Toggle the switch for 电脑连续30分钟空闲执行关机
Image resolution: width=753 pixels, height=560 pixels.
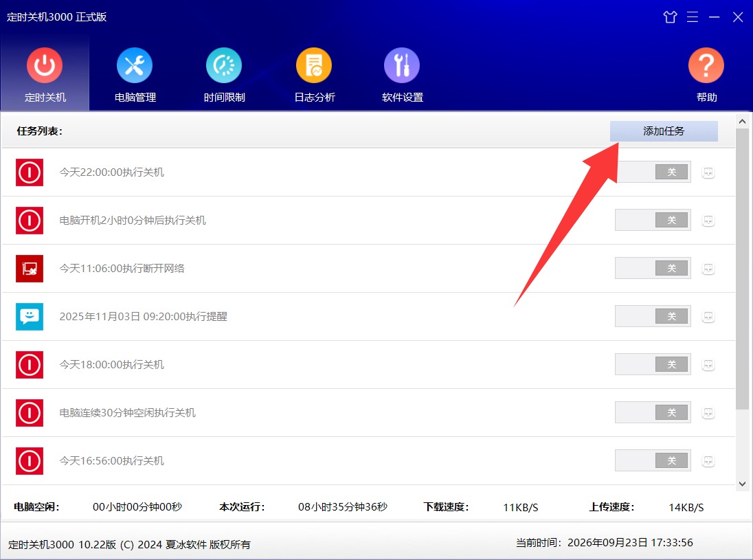653,412
